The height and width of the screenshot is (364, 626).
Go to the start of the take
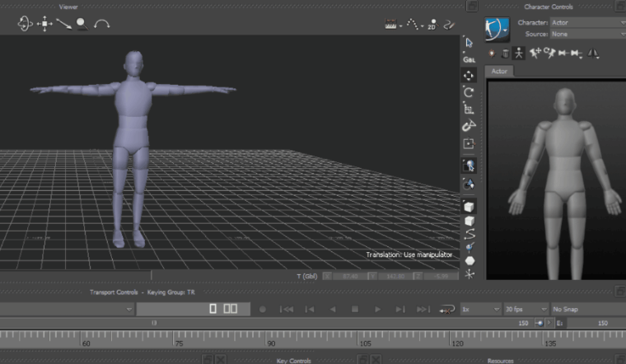287,310
